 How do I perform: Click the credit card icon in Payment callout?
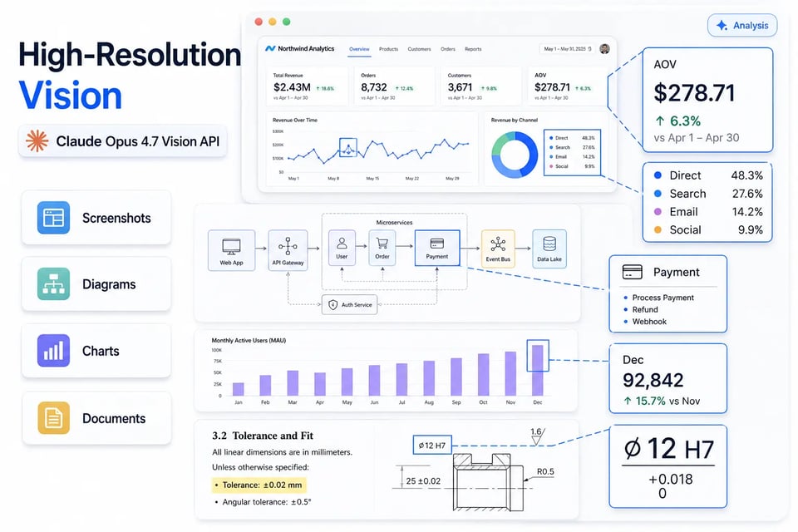(632, 272)
